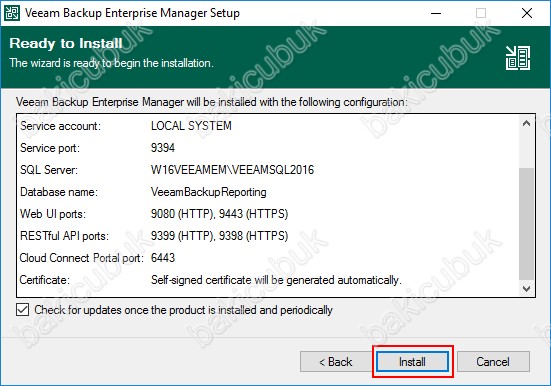Click the scroll up arrow in configuration list

pos(526,124)
